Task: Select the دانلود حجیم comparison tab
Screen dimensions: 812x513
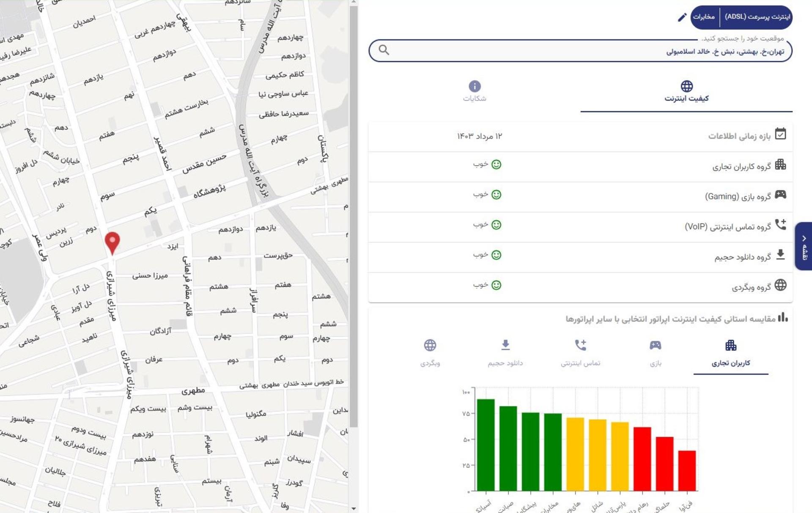Action: 505,353
